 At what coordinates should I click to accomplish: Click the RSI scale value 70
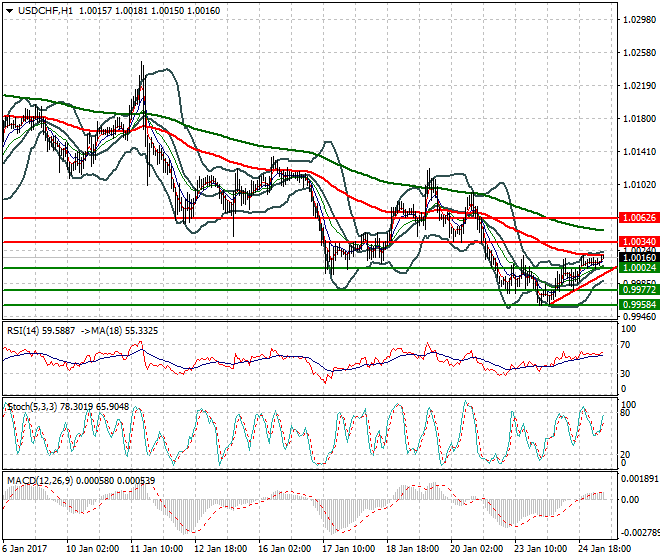coord(625,345)
